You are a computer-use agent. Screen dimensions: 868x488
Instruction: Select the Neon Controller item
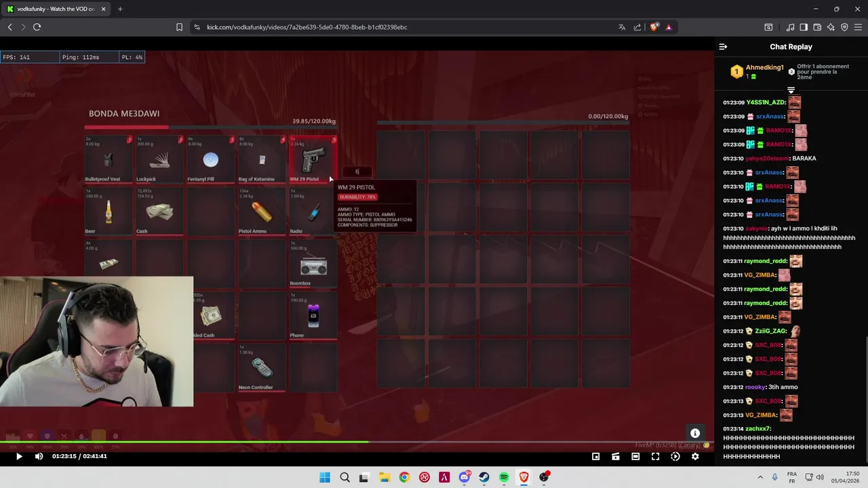(262, 369)
